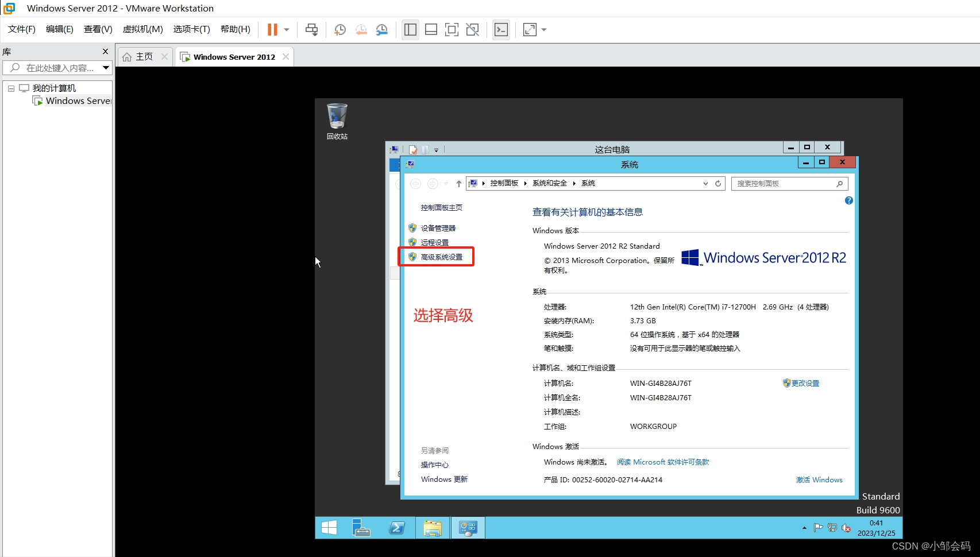The image size is (980, 557).
Task: Select the Control Panel taskbar button
Action: tap(468, 528)
